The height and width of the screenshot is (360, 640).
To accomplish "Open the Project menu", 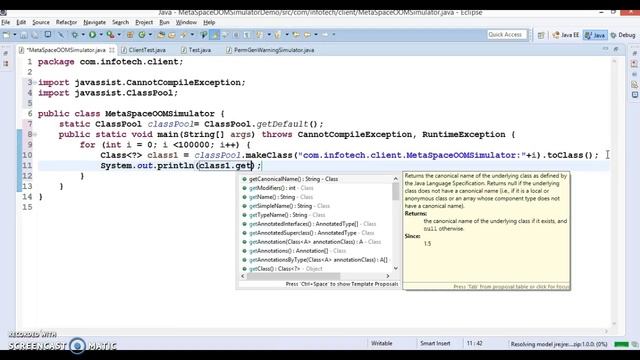I will [x=144, y=22].
